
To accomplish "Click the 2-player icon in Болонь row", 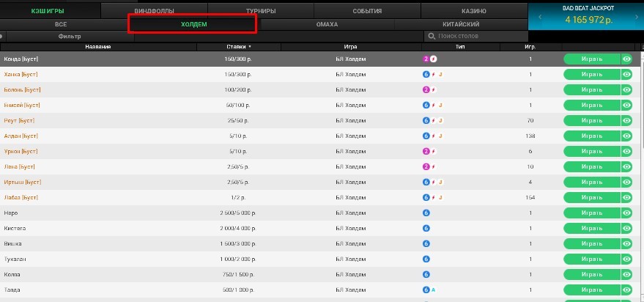I will coord(426,89).
